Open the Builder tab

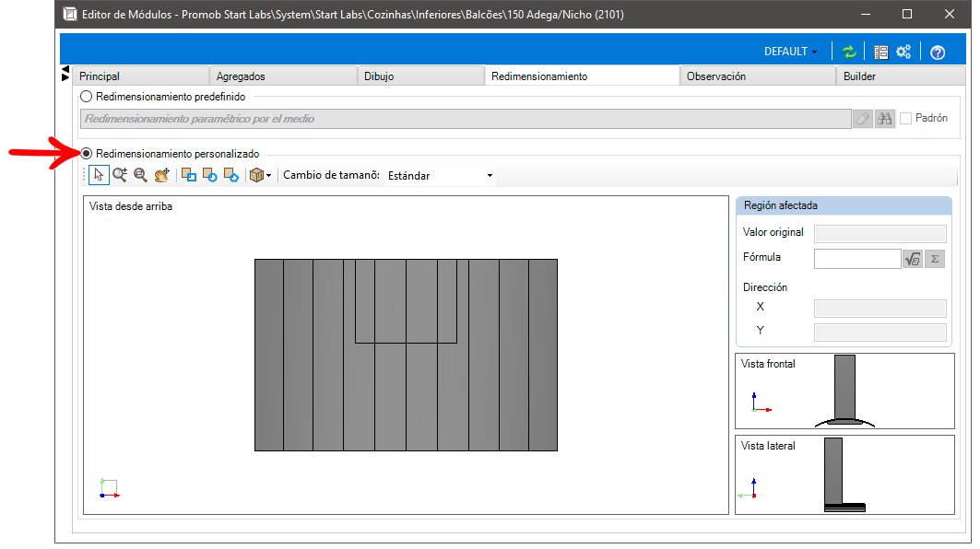tap(901, 76)
